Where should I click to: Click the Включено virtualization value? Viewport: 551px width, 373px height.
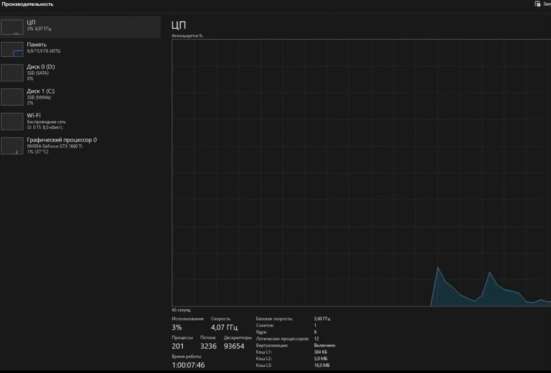pos(324,346)
